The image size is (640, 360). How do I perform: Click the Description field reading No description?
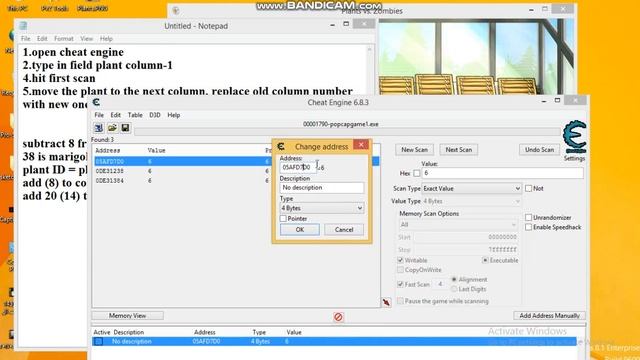(x=322, y=188)
